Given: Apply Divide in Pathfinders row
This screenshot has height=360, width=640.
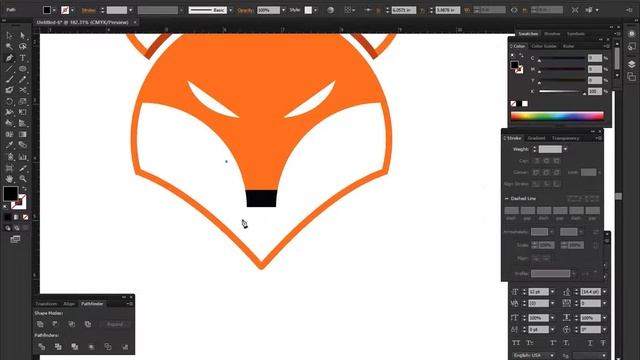Looking at the screenshot, I should tap(42, 347).
